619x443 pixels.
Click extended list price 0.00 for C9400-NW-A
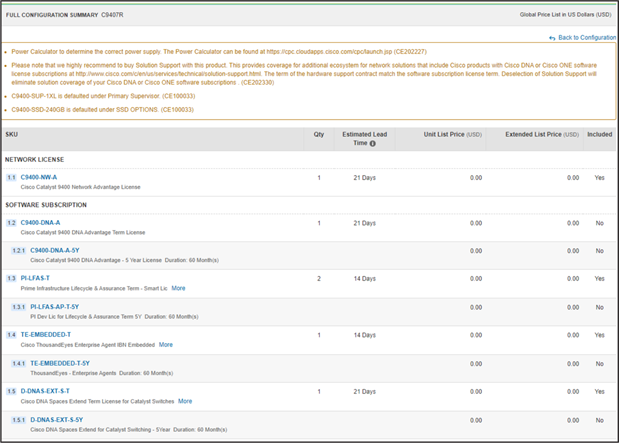point(573,178)
